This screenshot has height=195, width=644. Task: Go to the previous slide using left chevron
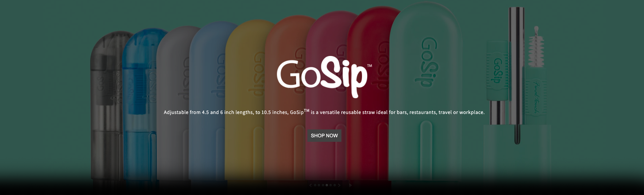pos(310,185)
